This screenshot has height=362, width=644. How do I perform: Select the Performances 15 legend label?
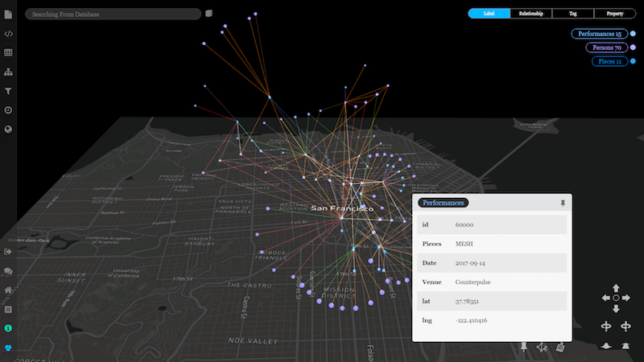(600, 34)
